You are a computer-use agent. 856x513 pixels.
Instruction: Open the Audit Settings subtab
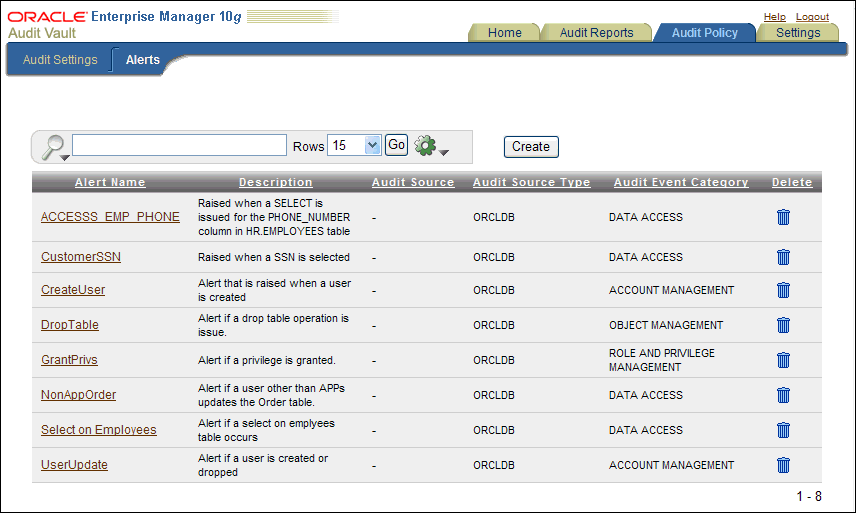pos(60,59)
